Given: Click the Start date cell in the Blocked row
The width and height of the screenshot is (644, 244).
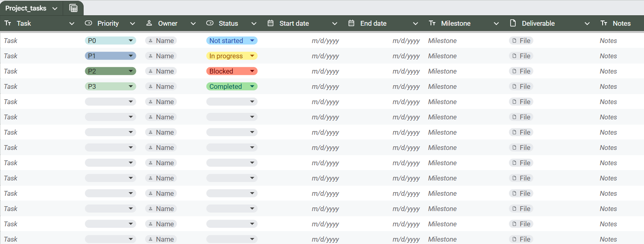Looking at the screenshot, I should (304, 71).
